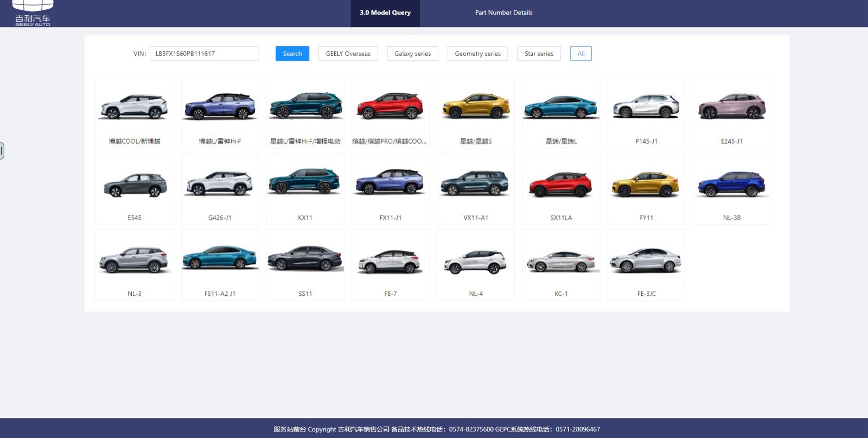
Task: Click the blue Search button
Action: coord(292,54)
